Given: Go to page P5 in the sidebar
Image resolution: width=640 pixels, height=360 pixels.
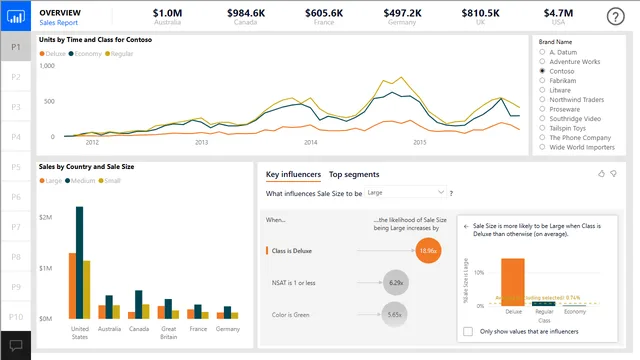Looking at the screenshot, I should (16, 167).
